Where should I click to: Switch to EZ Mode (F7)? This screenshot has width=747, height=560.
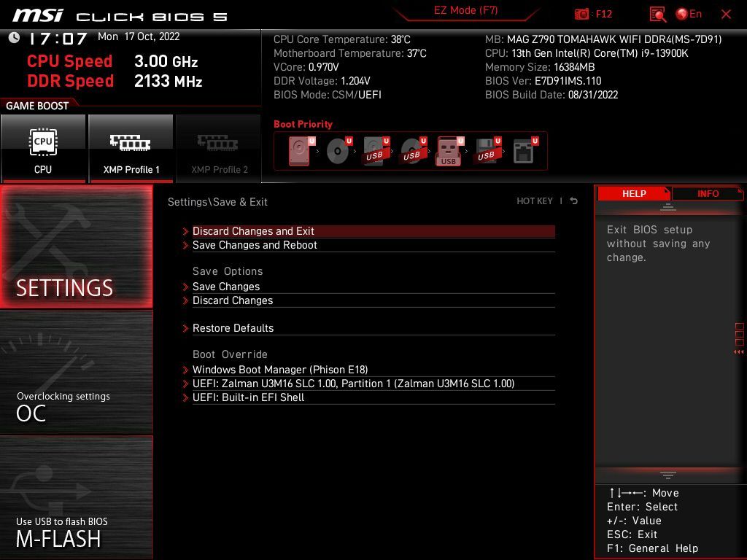[x=465, y=10]
